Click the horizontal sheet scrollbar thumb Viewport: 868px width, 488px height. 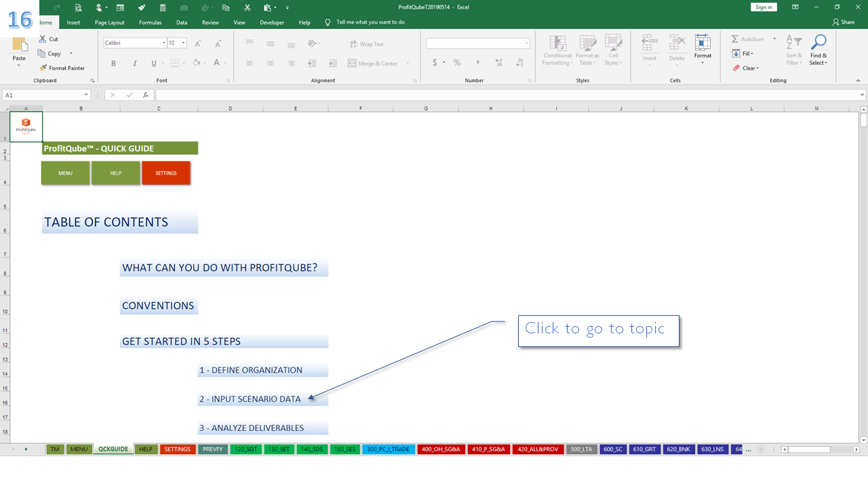[809, 449]
